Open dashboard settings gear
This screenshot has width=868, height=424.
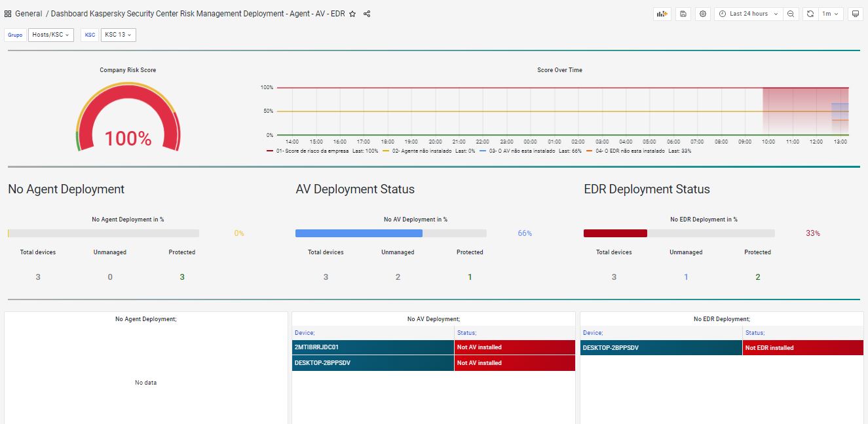pyautogui.click(x=703, y=14)
